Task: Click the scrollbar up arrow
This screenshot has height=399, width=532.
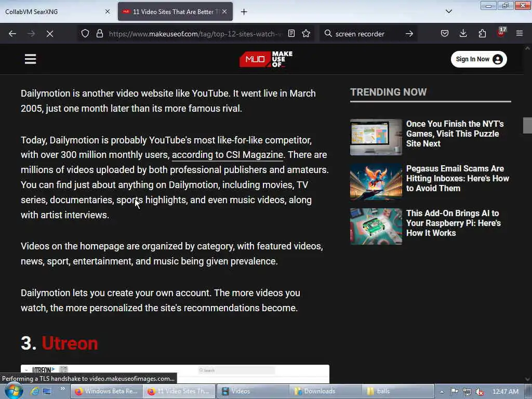Action: click(527, 48)
